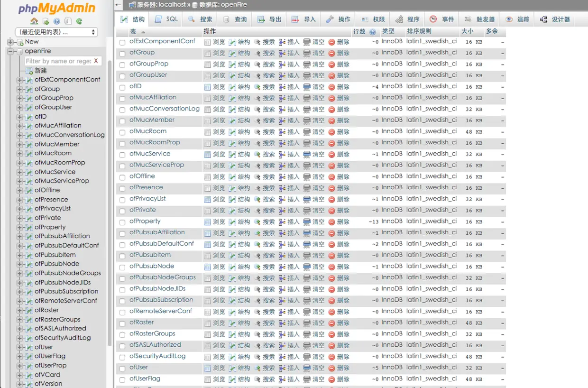Click ofSecurityAuditLog in sidebar tree
The image size is (588, 388).
[x=63, y=338]
